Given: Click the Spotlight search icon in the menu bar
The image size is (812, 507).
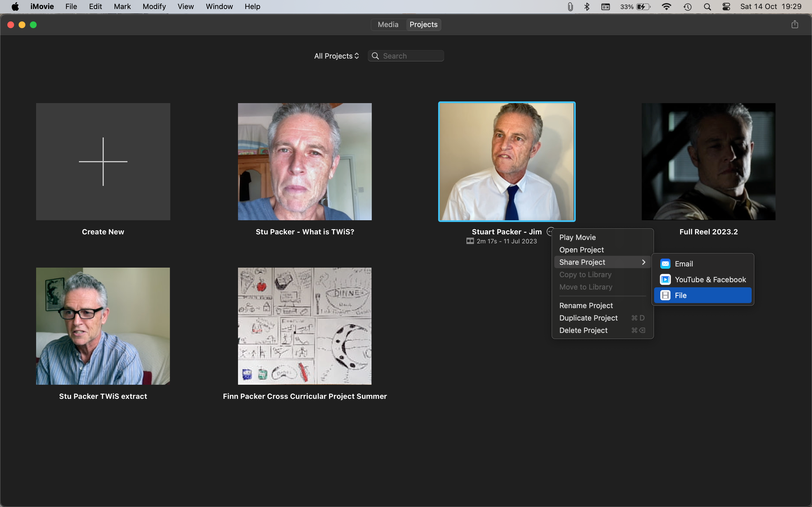Looking at the screenshot, I should pos(707,7).
